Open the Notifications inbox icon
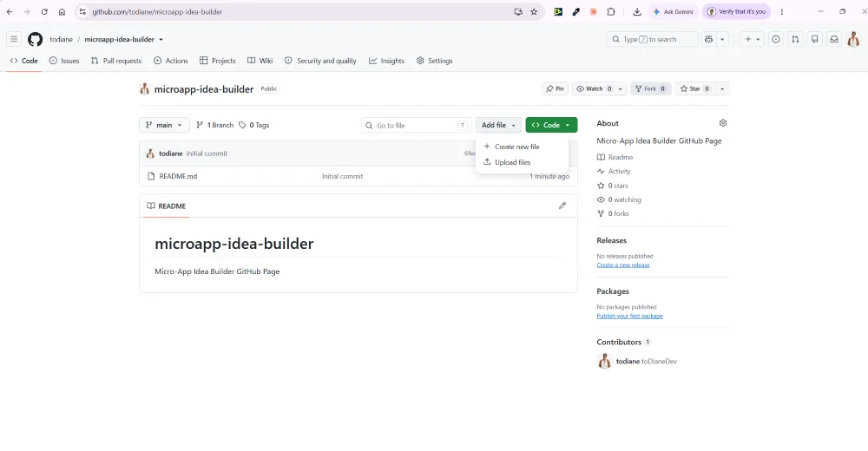The height and width of the screenshot is (451, 868). coord(834,39)
